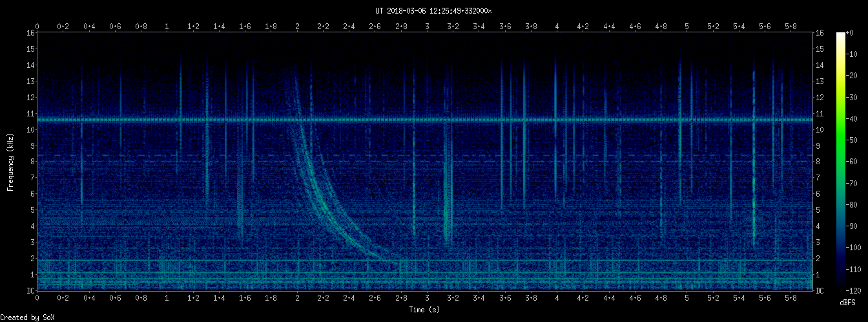This screenshot has height=322, width=868.
Task: Click the '2' tick on the top time axis
Action: tap(297, 26)
